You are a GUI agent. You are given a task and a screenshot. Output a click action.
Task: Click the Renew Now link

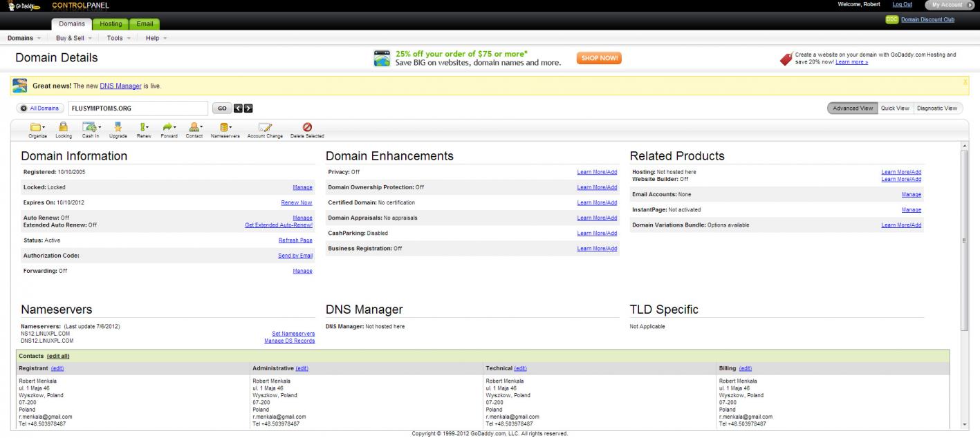click(297, 202)
